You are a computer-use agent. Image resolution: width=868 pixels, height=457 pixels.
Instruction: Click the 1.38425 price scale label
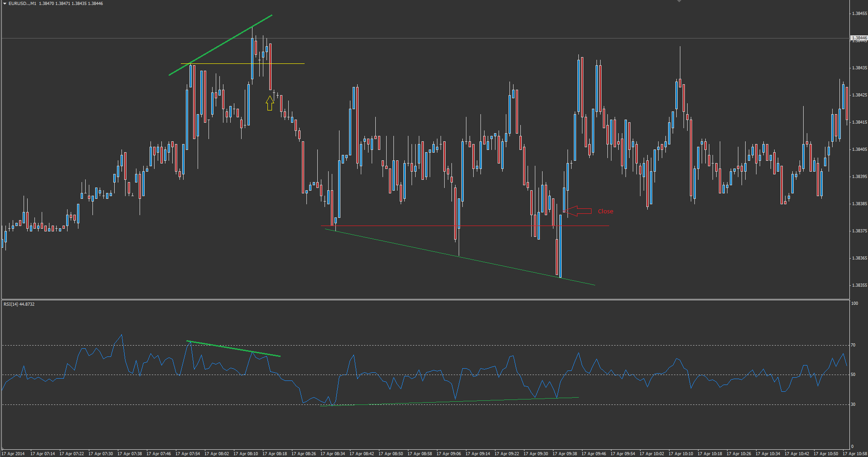point(859,95)
